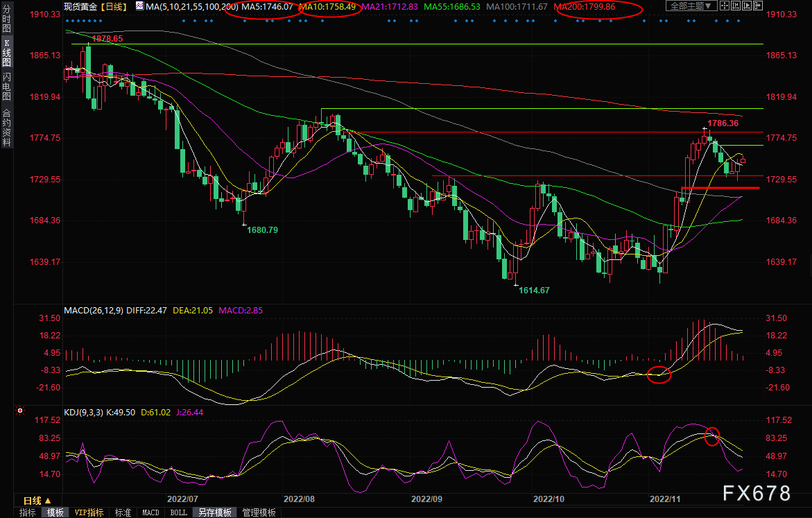
Task: Click the chart playback icon
Action: pos(748,6)
